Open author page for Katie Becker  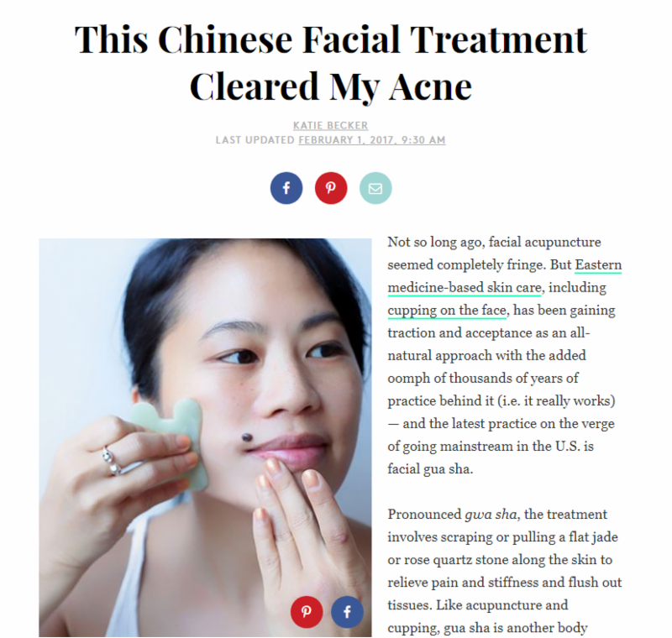tap(330, 125)
